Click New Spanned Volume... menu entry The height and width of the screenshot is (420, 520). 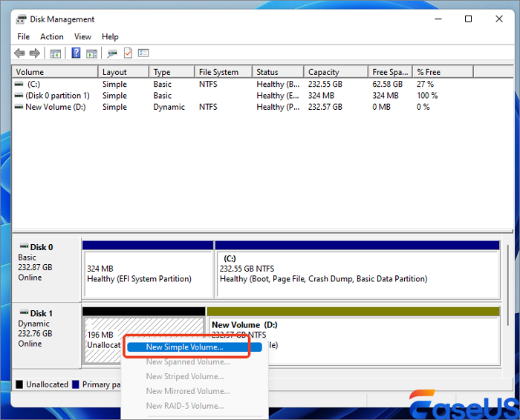[x=188, y=361]
